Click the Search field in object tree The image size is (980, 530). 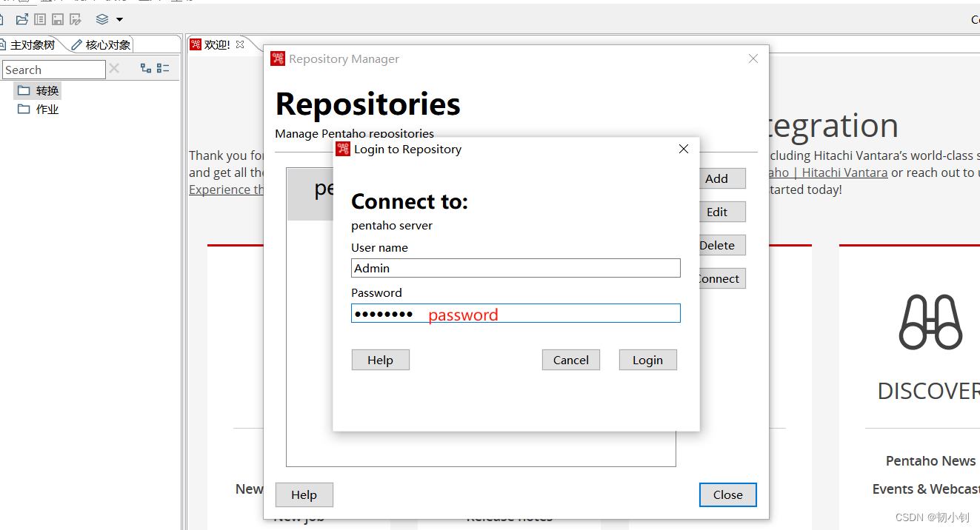[x=53, y=70]
